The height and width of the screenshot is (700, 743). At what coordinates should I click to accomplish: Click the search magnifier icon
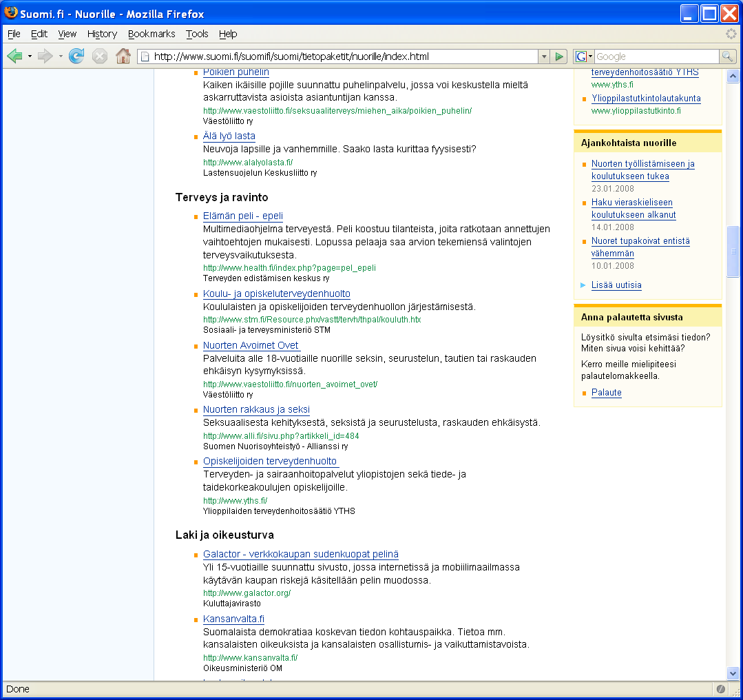[727, 56]
